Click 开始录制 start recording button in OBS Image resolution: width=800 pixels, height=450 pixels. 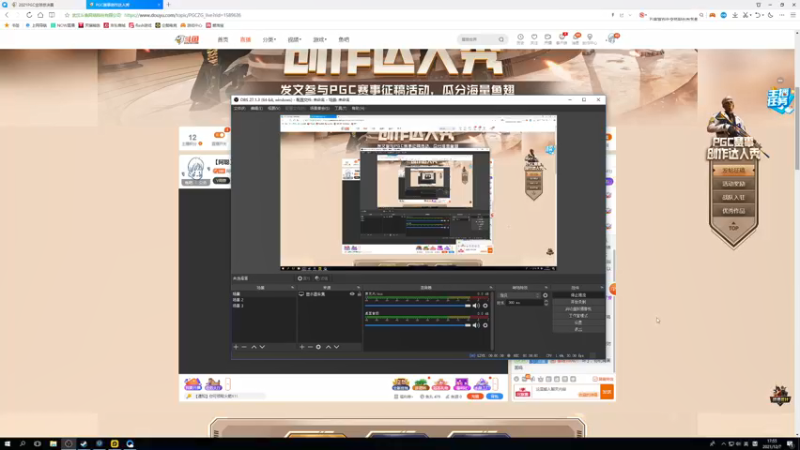pyautogui.click(x=578, y=302)
